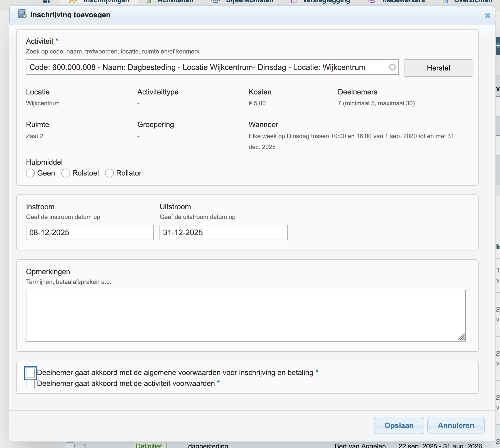The height and width of the screenshot is (448, 500).
Task: Choose Rolstoel as hulpmiddel
Action: pos(66,173)
